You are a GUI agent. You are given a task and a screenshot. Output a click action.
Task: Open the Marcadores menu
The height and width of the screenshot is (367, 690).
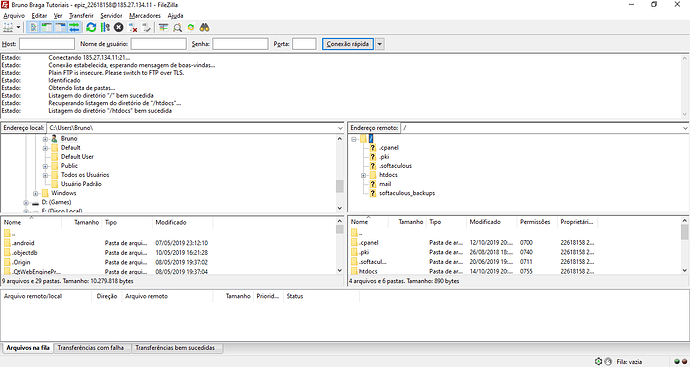[145, 15]
